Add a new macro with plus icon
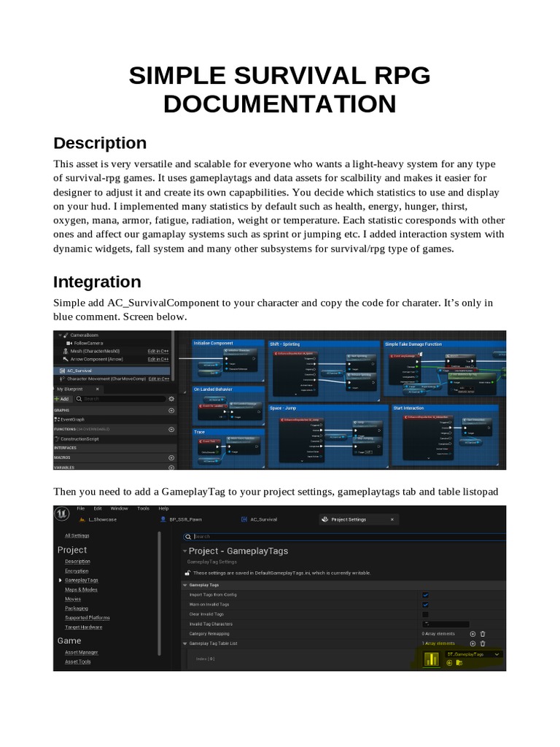The height and width of the screenshot is (747, 560). [171, 457]
